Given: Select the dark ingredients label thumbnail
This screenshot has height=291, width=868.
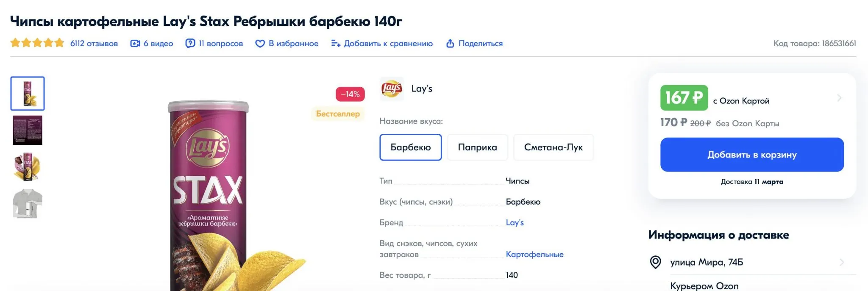Looking at the screenshot, I should [28, 130].
